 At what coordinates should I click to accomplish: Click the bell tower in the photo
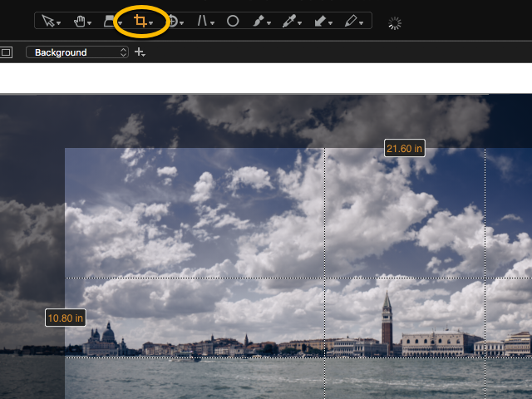[387, 320]
